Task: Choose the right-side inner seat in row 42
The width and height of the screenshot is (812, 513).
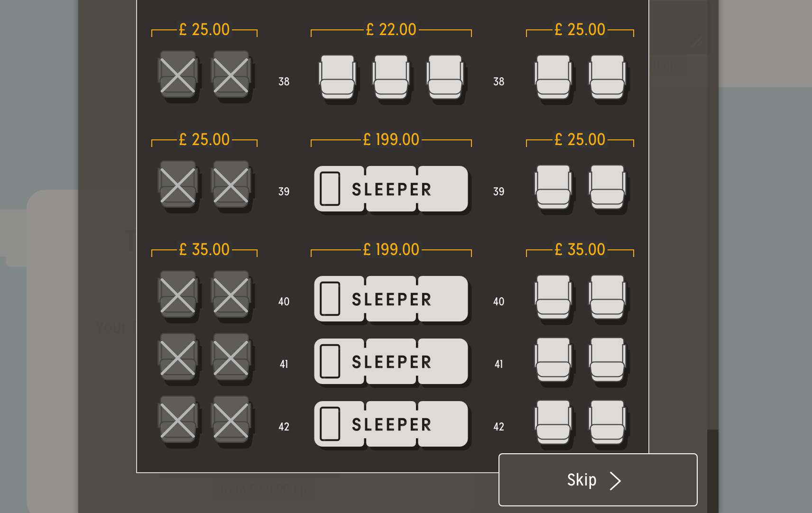Action: (553, 422)
